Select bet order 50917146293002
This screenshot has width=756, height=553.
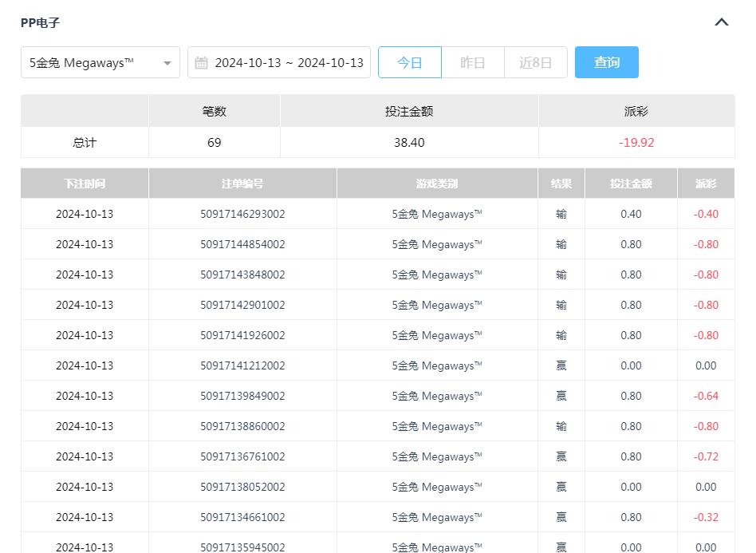point(242,214)
